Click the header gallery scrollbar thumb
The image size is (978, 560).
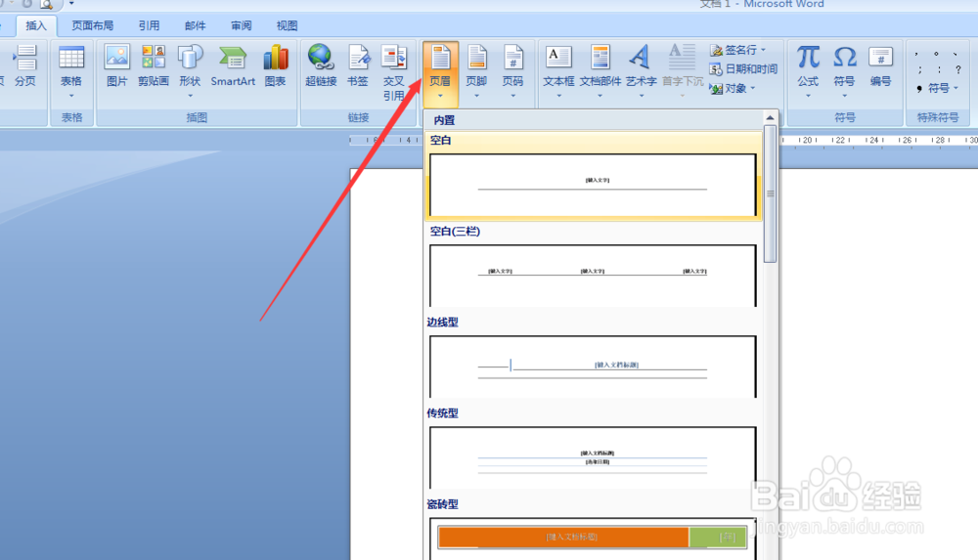click(771, 194)
